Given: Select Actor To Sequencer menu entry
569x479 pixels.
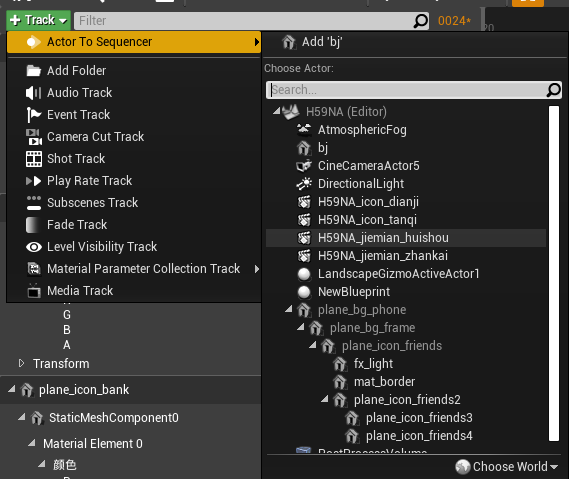Looking at the screenshot, I should click(134, 42).
